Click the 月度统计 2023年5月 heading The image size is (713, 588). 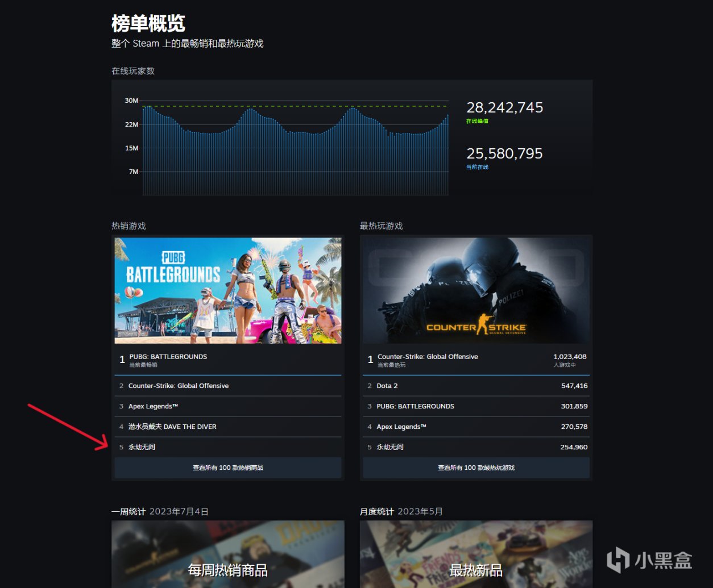401,511
